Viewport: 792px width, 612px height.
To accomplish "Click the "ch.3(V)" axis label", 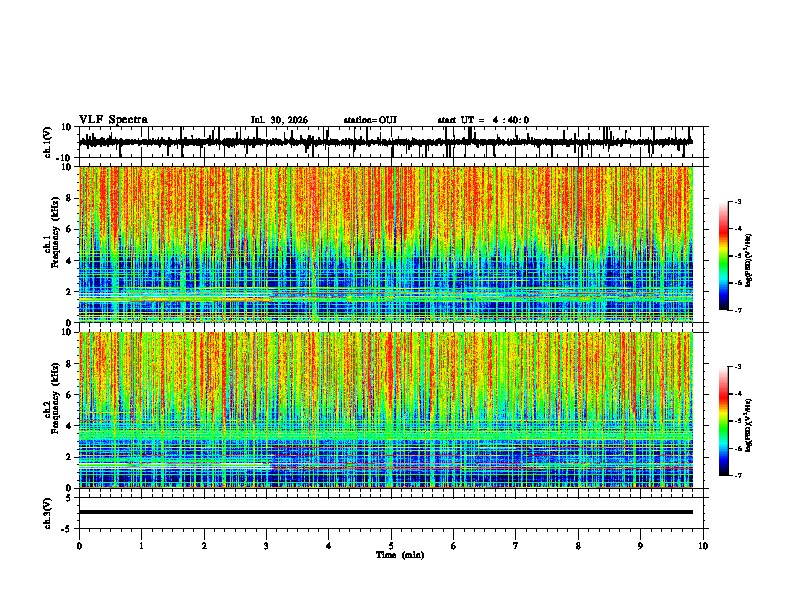I will pyautogui.click(x=48, y=514).
